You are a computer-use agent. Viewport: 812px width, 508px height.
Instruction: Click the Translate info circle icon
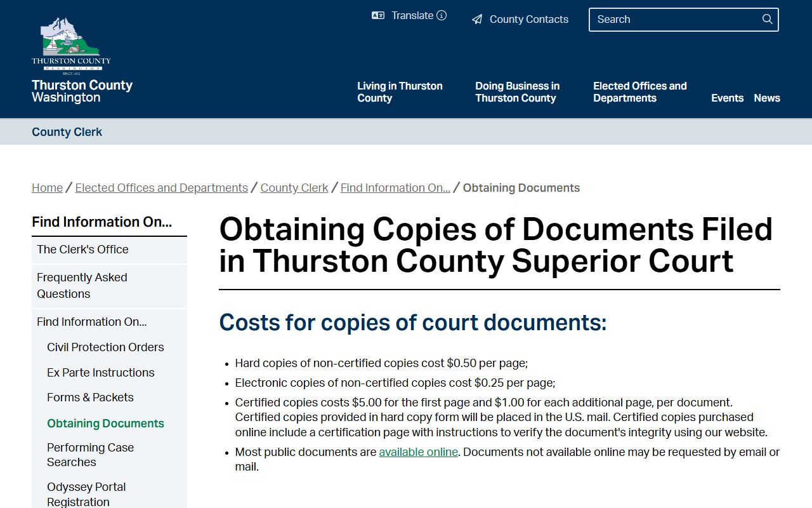[442, 15]
